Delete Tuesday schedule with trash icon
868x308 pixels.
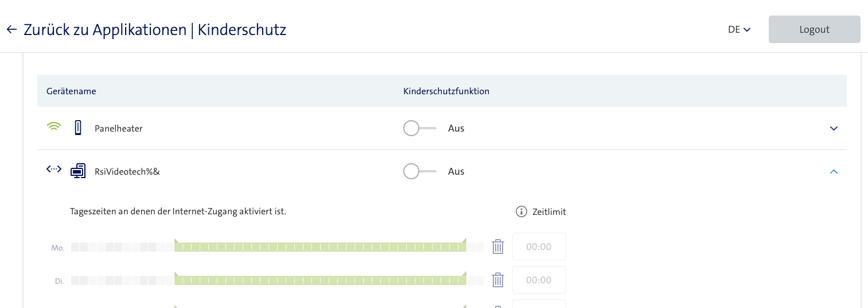click(x=498, y=280)
